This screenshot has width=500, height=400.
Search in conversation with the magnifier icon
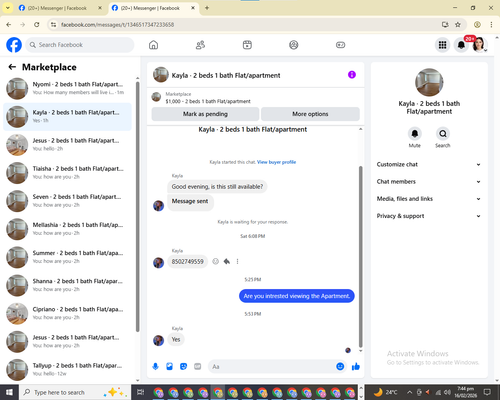pos(443,134)
